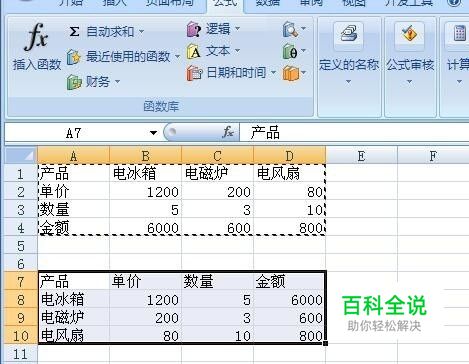Open the Name Box dropdown arrow
The width and height of the screenshot is (469, 364).
point(153,133)
